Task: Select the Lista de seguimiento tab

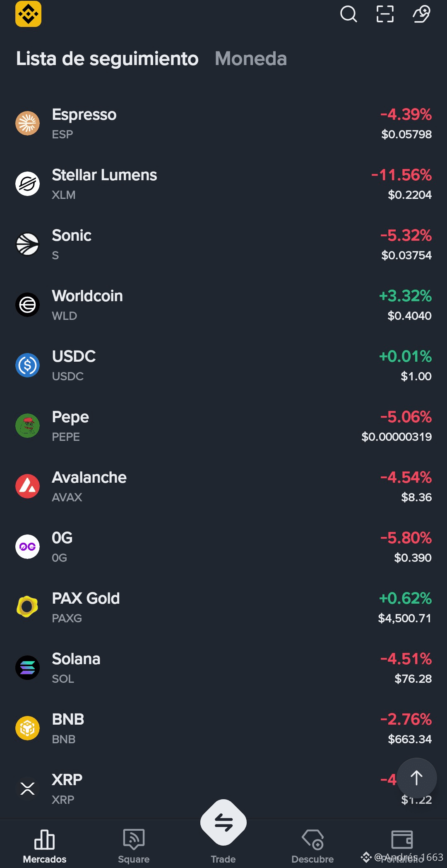Action: tap(107, 58)
